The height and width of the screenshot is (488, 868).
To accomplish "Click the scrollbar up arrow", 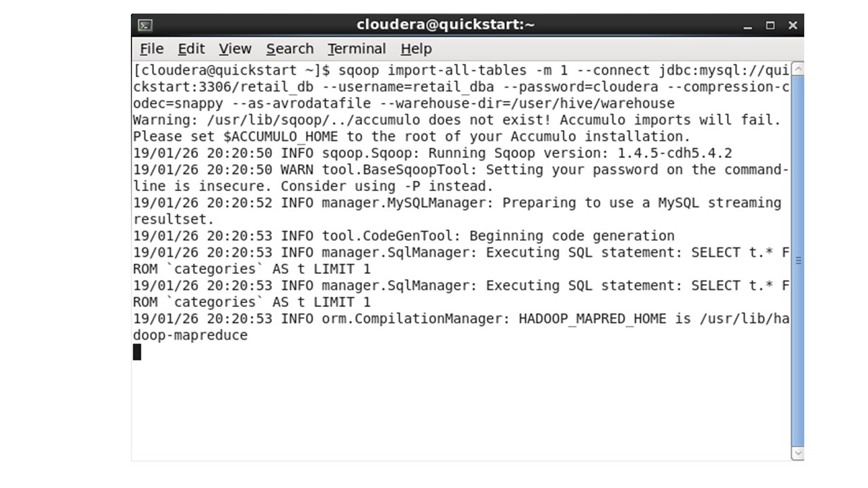I will pyautogui.click(x=797, y=68).
